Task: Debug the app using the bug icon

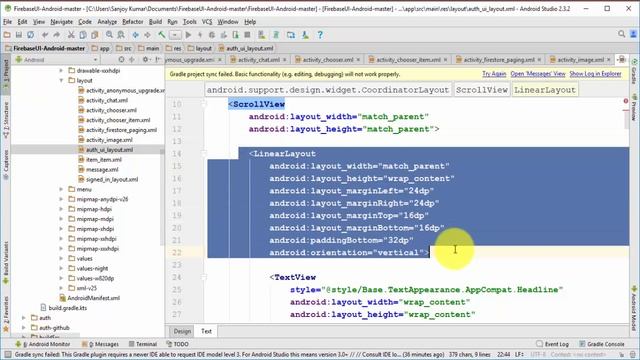Action: [211, 35]
